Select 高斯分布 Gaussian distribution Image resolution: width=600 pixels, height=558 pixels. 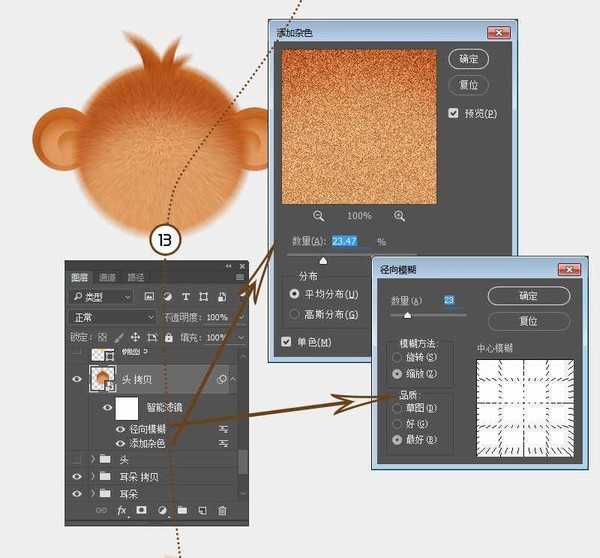pos(294,314)
